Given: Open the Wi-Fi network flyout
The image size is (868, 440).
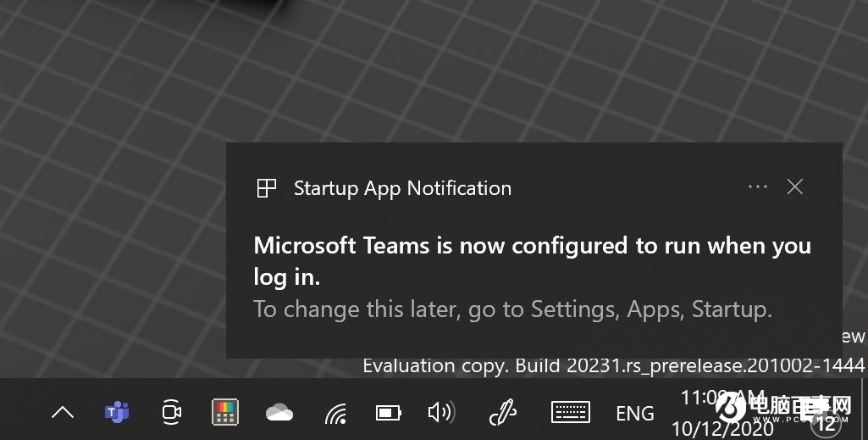Looking at the screenshot, I should pyautogui.click(x=335, y=414).
